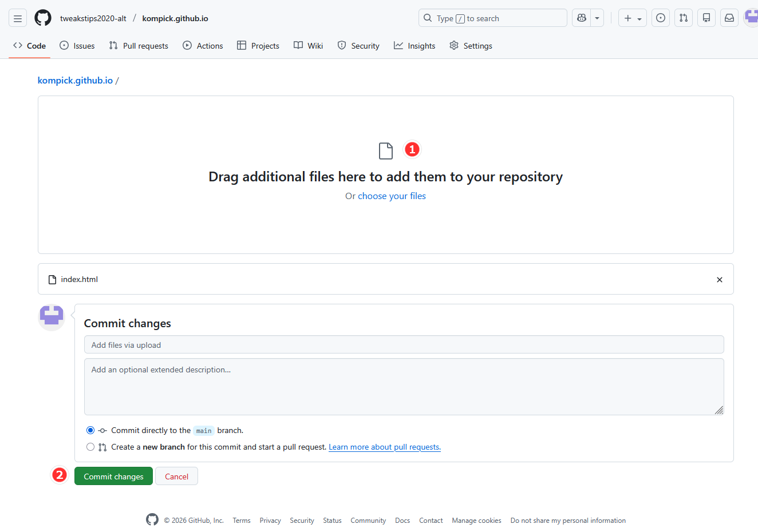Commit the uploaded changes
758x532 pixels.
click(113, 476)
